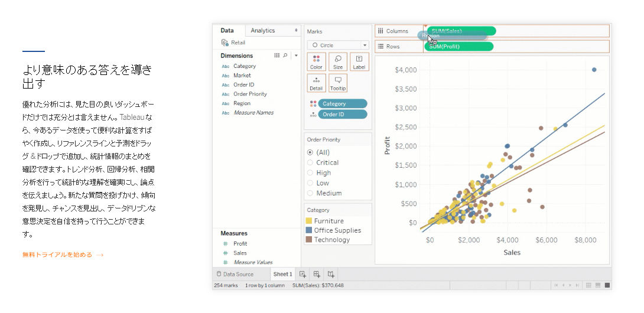Image resolution: width=644 pixels, height=313 pixels.
Task: Click the Columns shelf label
Action: pyautogui.click(x=397, y=31)
